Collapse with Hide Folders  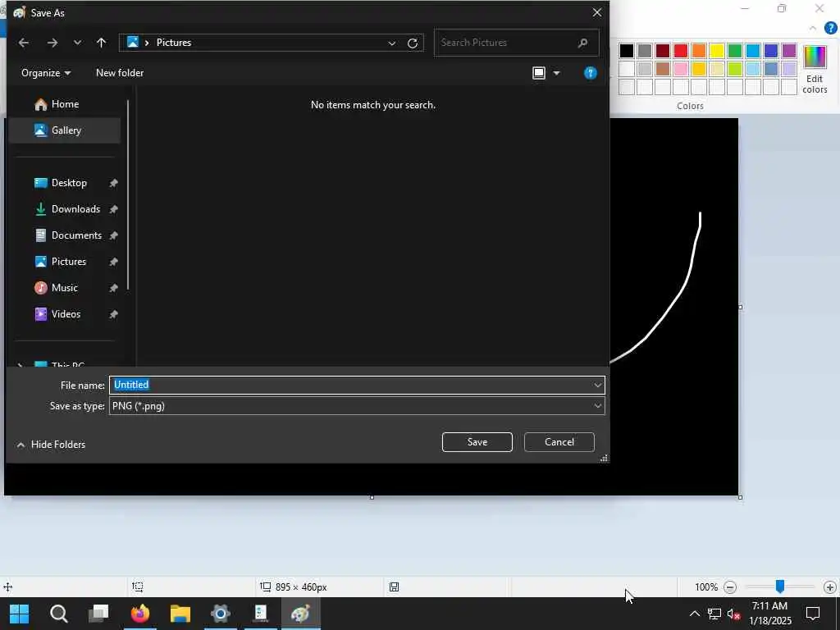(x=51, y=444)
